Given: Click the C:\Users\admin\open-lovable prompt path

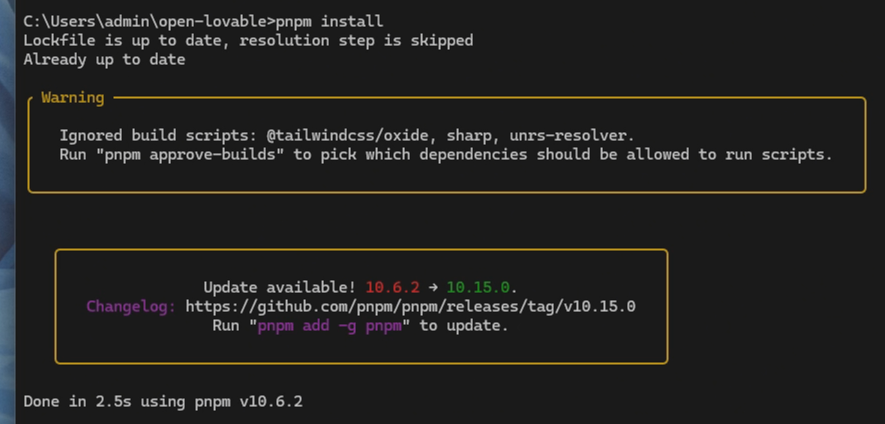Looking at the screenshot, I should [x=147, y=21].
